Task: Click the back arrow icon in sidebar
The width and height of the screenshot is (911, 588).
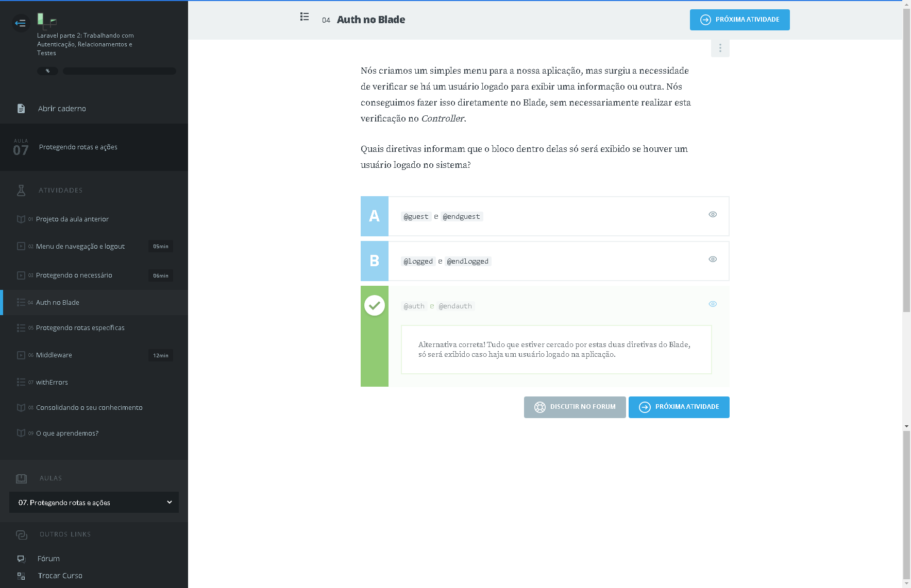Action: click(x=21, y=23)
